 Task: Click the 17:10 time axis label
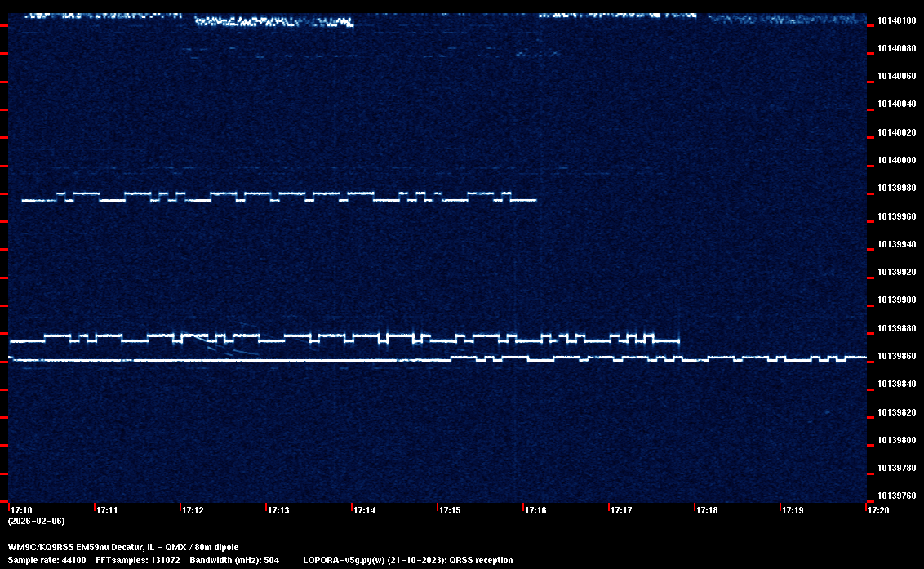[21, 510]
